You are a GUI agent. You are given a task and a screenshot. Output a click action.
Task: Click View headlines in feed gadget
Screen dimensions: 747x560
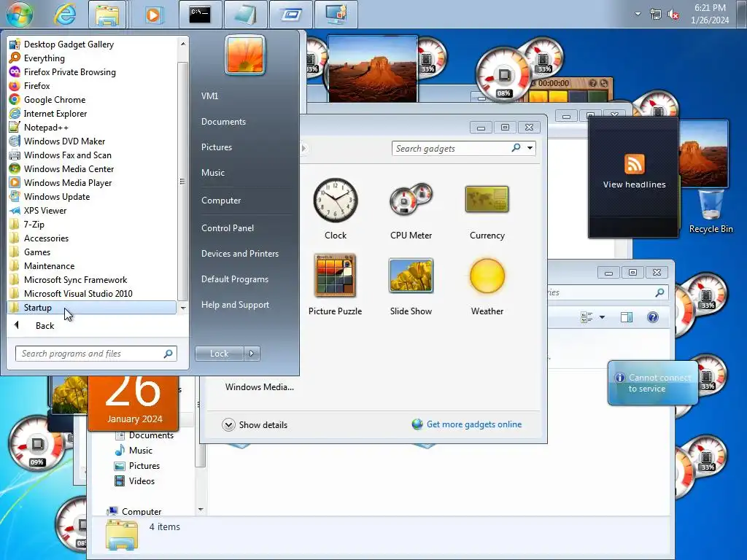(x=634, y=184)
